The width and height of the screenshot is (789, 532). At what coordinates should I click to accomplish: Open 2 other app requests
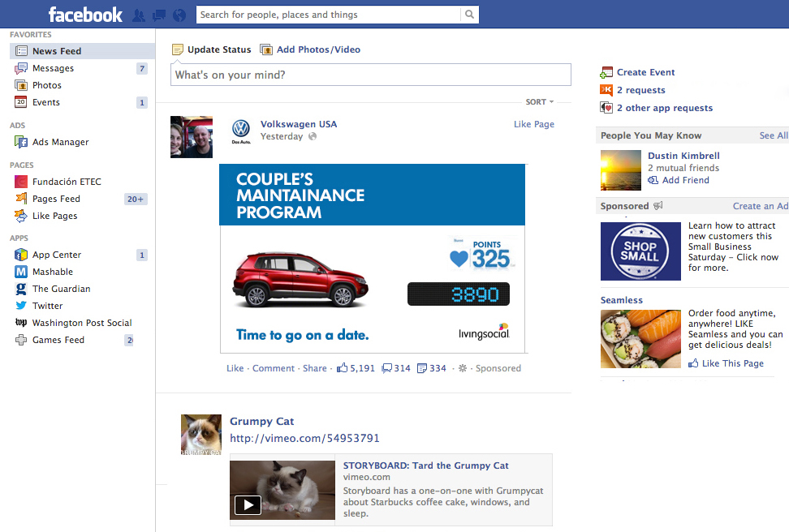tap(665, 108)
